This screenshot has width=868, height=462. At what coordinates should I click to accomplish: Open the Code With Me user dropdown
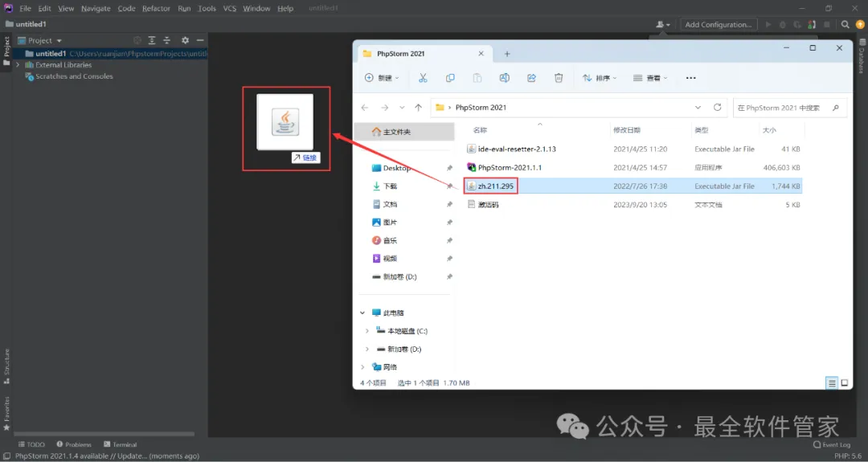[x=662, y=24]
